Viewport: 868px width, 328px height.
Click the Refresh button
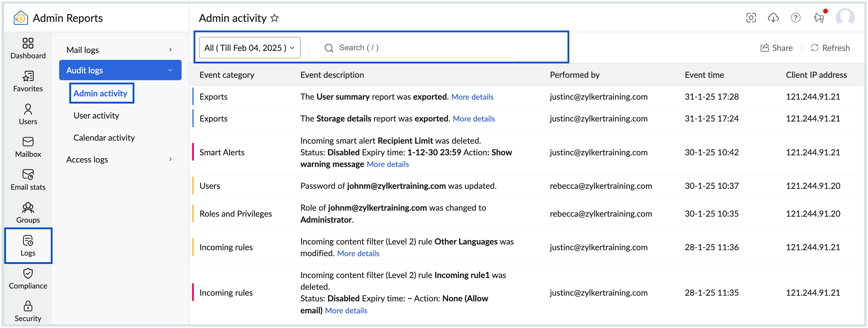pyautogui.click(x=830, y=48)
